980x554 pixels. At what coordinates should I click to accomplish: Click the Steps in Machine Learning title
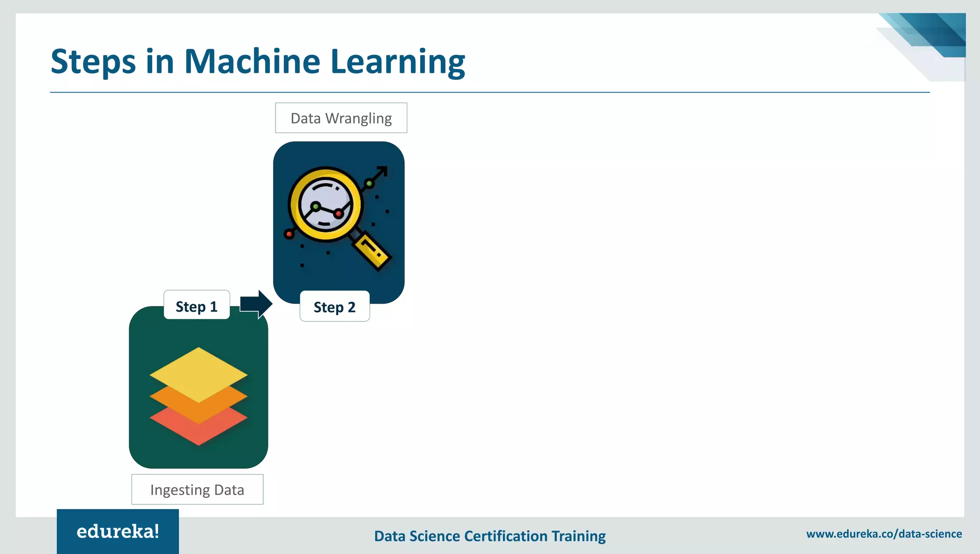click(258, 61)
